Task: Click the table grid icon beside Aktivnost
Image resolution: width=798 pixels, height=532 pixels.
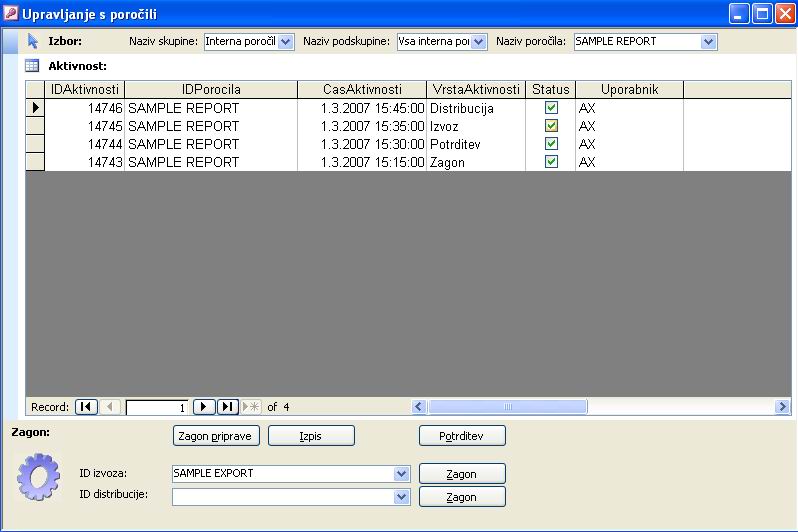Action: tap(32, 66)
